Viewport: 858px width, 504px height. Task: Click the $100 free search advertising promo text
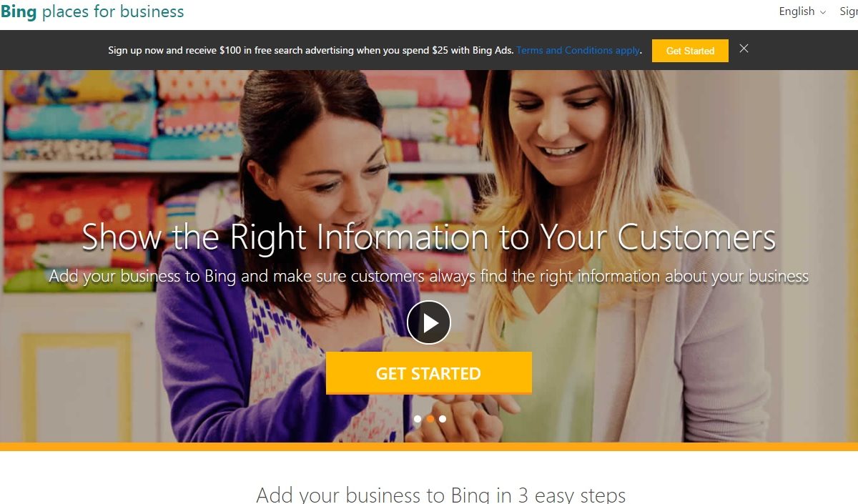click(310, 51)
